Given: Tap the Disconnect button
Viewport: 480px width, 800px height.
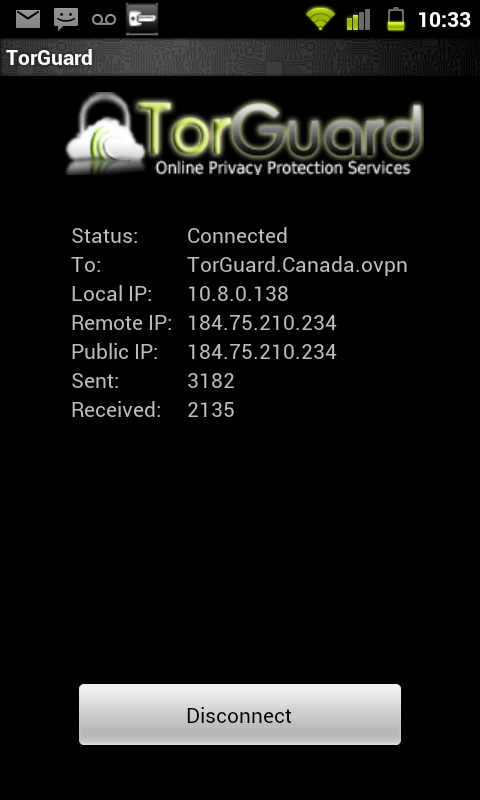Looking at the screenshot, I should (240, 714).
